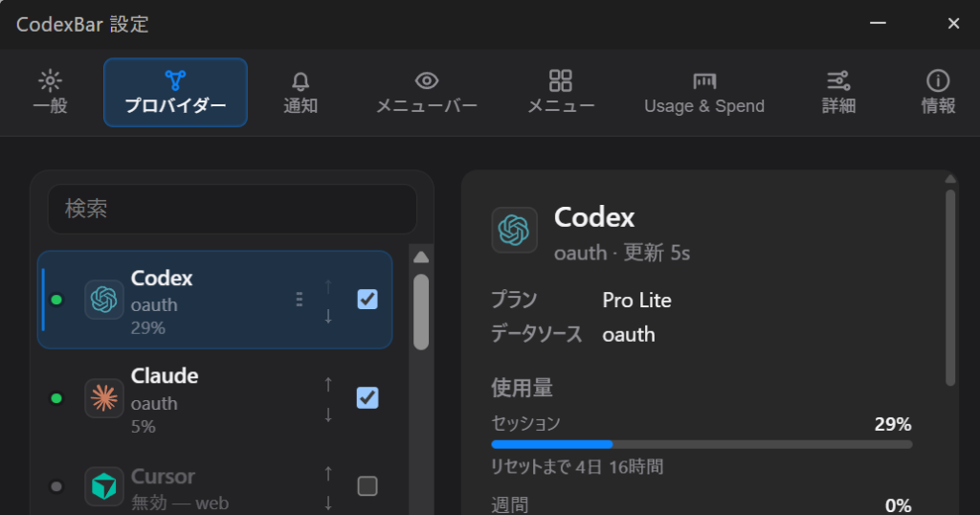Click the green status dot for Claude
This screenshot has height=515, width=980.
(x=56, y=398)
